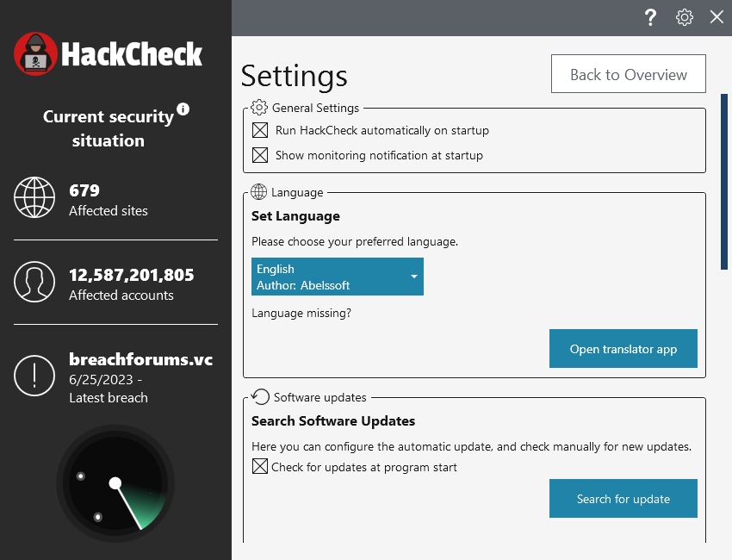Toggle Run HackCheck automatically on startup
Viewport: 732px width, 560px height.
click(x=260, y=131)
